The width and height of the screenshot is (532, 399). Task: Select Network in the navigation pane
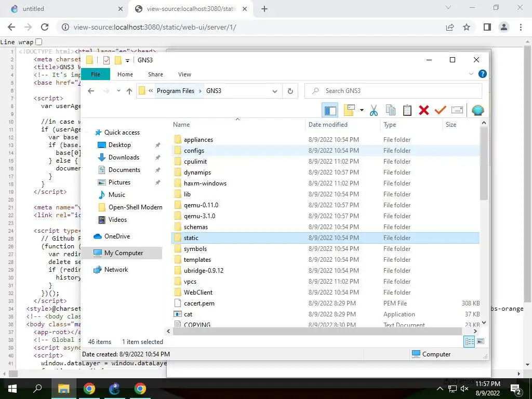[116, 270]
